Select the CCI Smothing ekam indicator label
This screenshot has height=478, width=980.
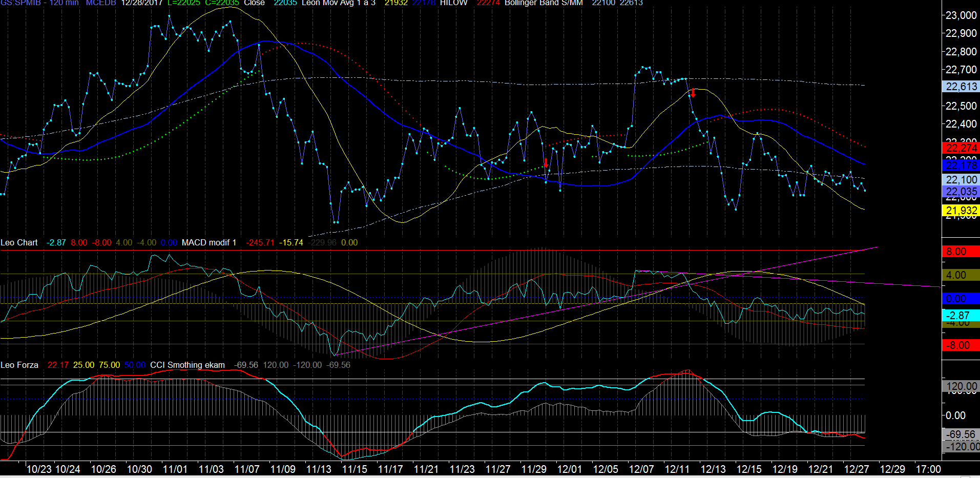point(187,365)
